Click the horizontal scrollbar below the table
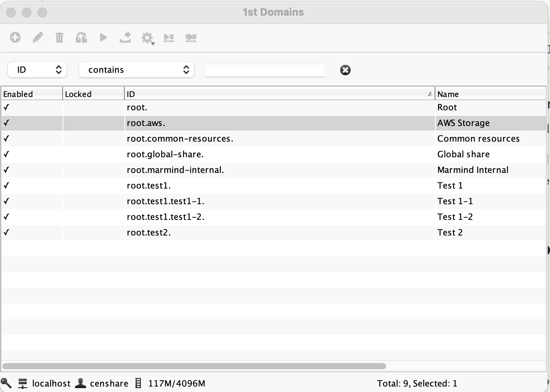This screenshot has width=550, height=392. [194, 366]
